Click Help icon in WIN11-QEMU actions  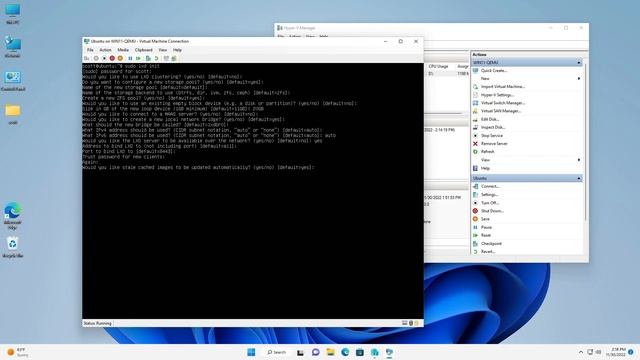click(x=475, y=168)
